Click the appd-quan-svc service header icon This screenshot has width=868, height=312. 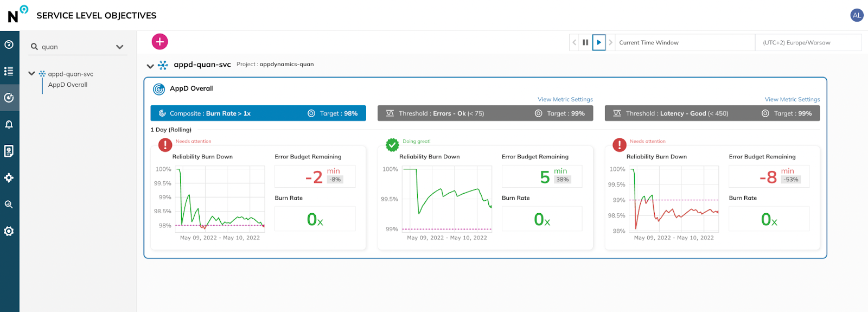coord(163,65)
